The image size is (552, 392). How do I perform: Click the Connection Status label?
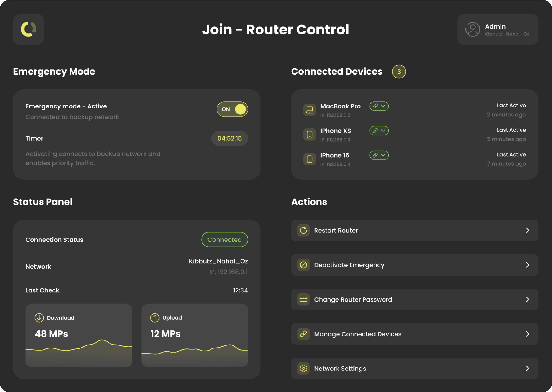click(54, 240)
